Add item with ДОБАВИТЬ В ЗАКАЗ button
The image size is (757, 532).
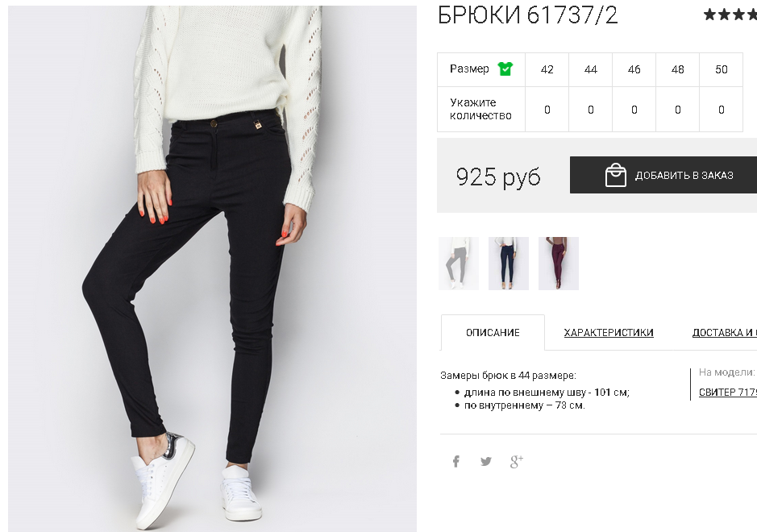663,175
